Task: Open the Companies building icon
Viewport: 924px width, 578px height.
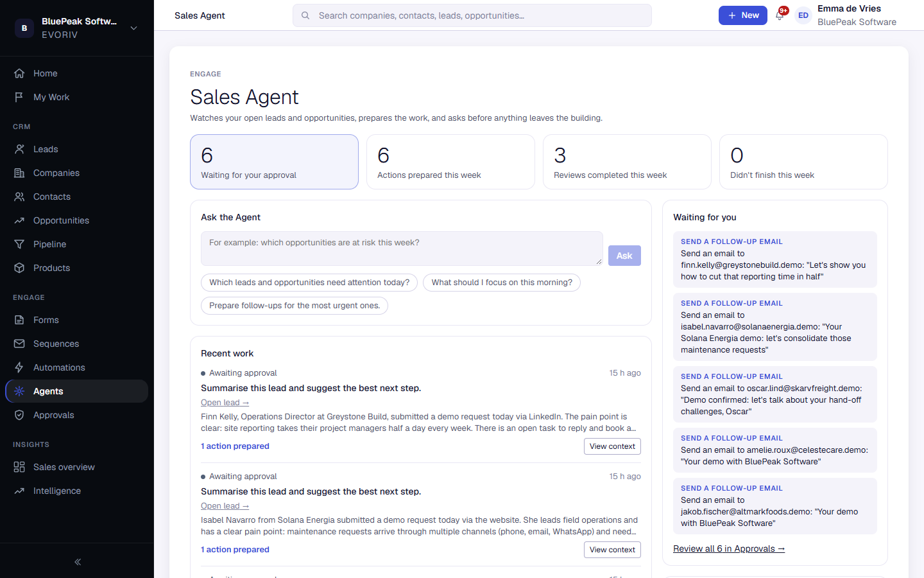Action: [x=19, y=173]
